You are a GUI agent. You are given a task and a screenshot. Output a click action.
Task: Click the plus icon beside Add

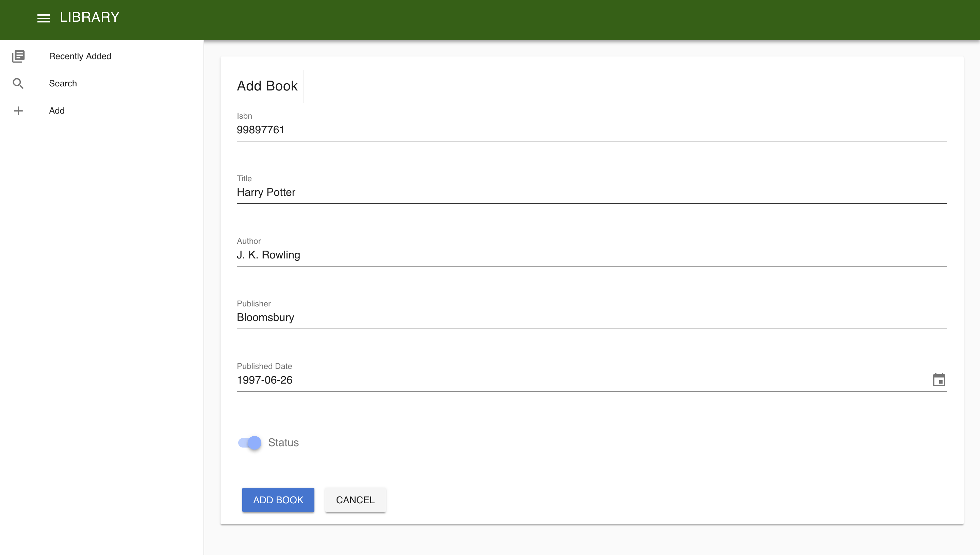(x=18, y=111)
